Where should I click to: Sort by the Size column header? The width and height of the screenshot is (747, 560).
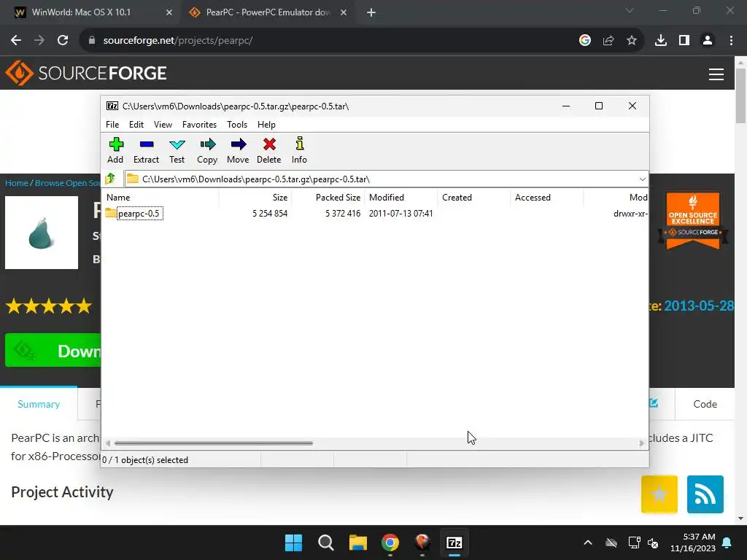tap(255, 197)
